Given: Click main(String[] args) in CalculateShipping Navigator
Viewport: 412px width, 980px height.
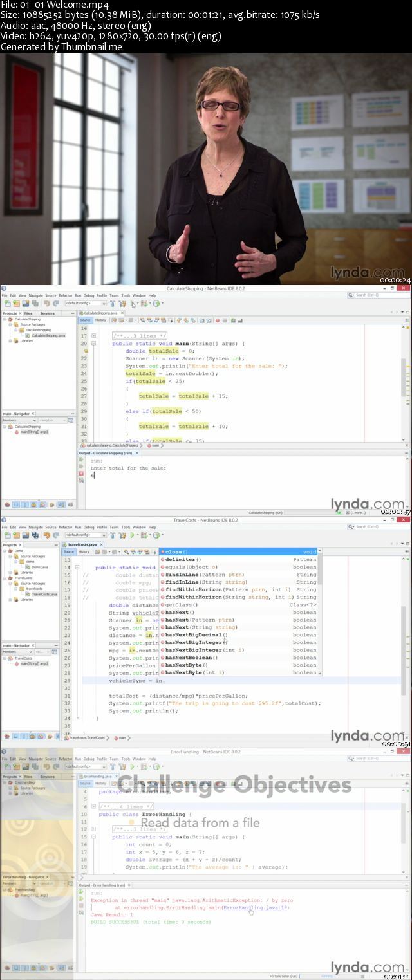Looking at the screenshot, I should pyautogui.click(x=33, y=432).
